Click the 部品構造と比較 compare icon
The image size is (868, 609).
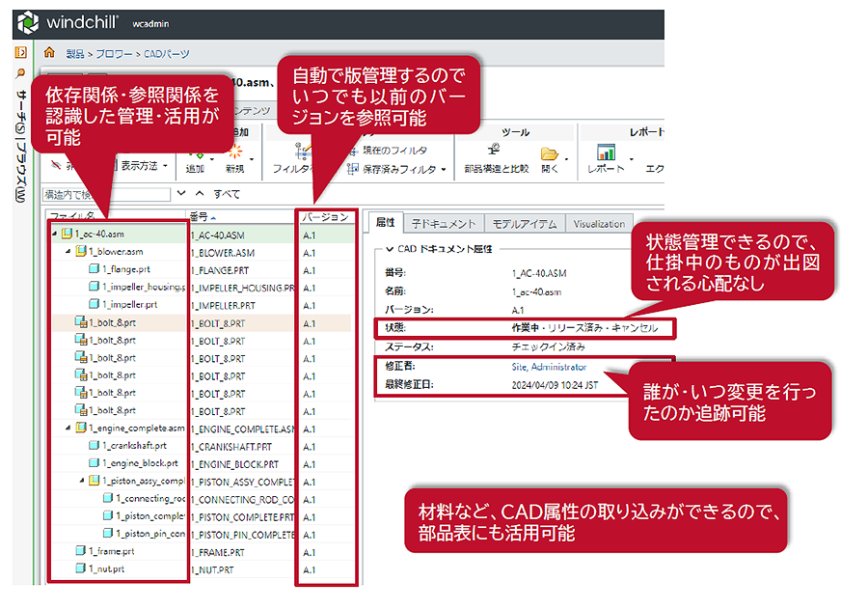pyautogui.click(x=494, y=149)
